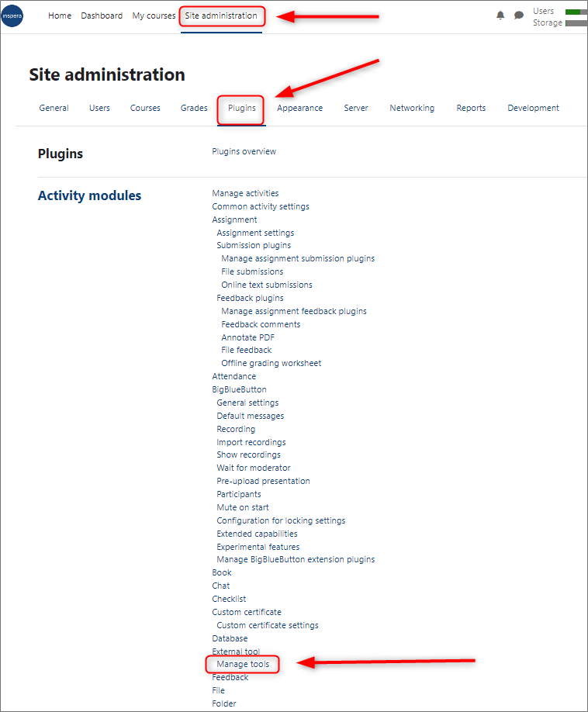Screen dimensions: 588x712
Task: Open Custom certificate settings
Action: 267,624
